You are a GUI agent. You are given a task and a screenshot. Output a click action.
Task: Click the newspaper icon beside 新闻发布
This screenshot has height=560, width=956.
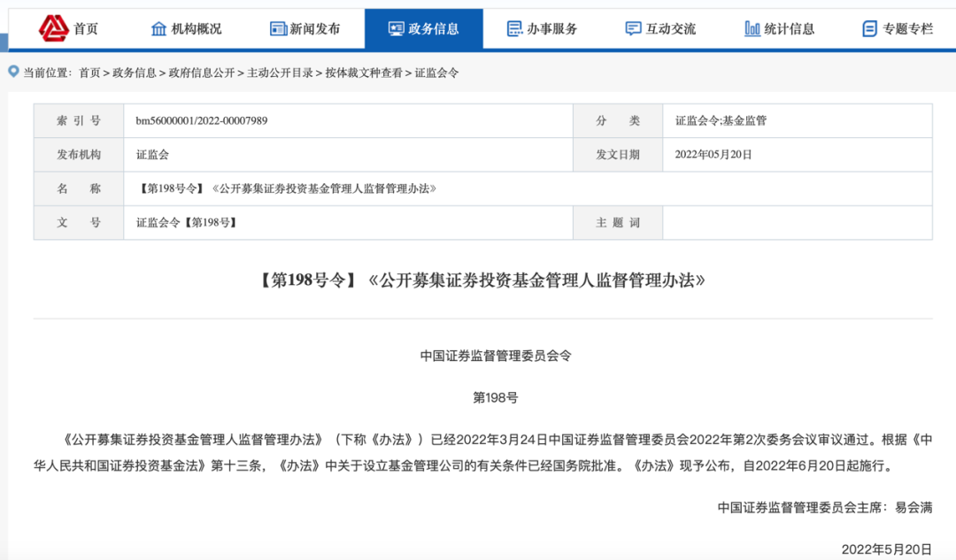[x=278, y=28]
